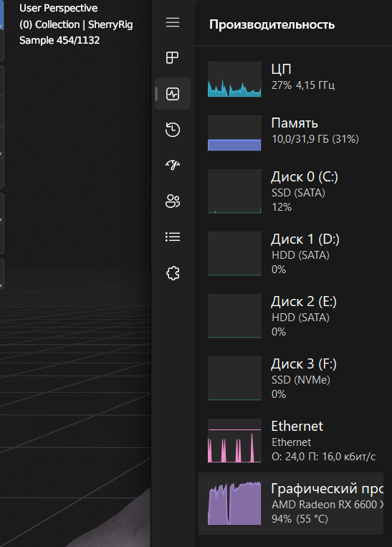Select Диск 2 (E:) performance item
The height and width of the screenshot is (547, 392).
pyautogui.click(x=291, y=315)
